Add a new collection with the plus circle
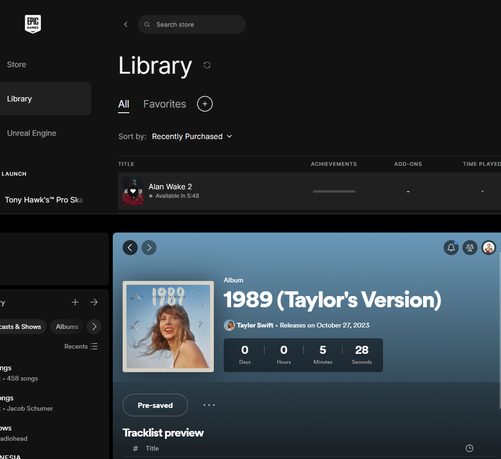Image resolution: width=501 pixels, height=459 pixels. [205, 104]
